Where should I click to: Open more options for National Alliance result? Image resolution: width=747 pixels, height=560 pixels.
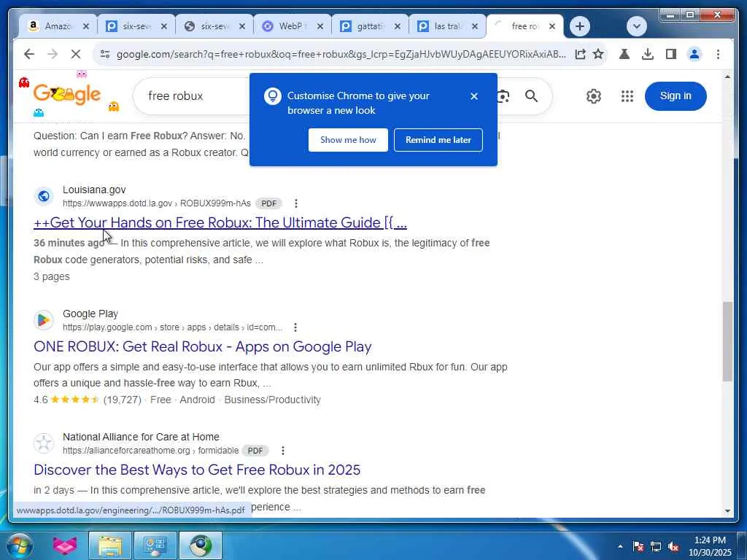[x=283, y=451]
